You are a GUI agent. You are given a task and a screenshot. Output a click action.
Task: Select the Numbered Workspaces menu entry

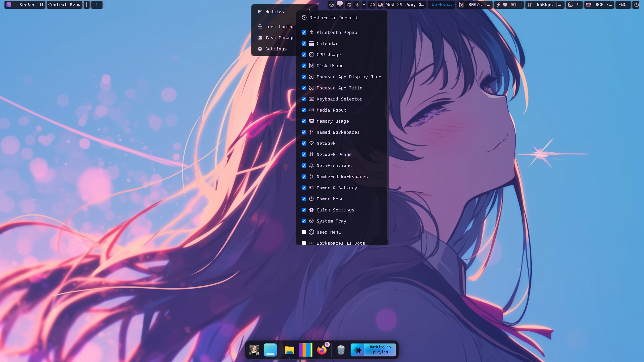[342, 176]
